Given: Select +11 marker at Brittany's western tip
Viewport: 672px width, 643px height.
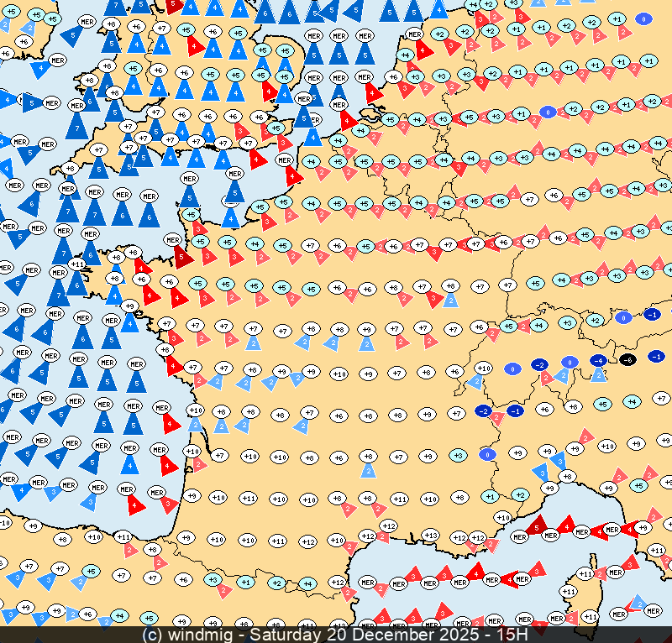Looking at the screenshot, I should [77, 264].
